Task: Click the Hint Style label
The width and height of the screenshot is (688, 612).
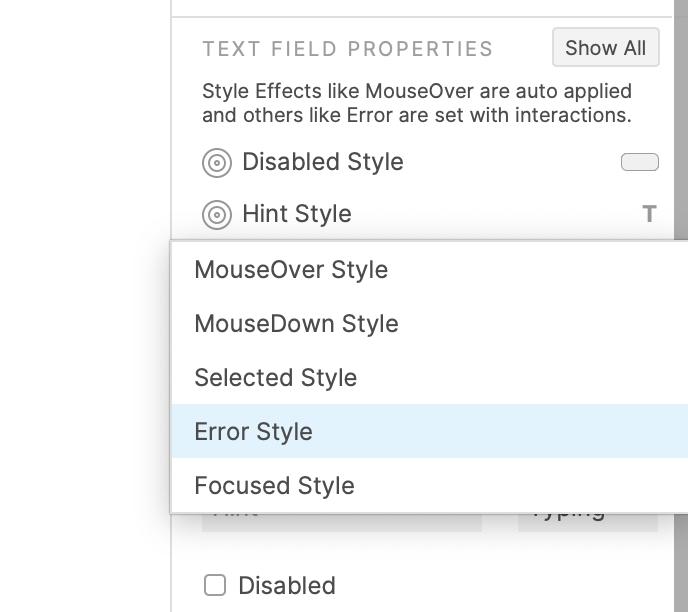Action: [296, 214]
